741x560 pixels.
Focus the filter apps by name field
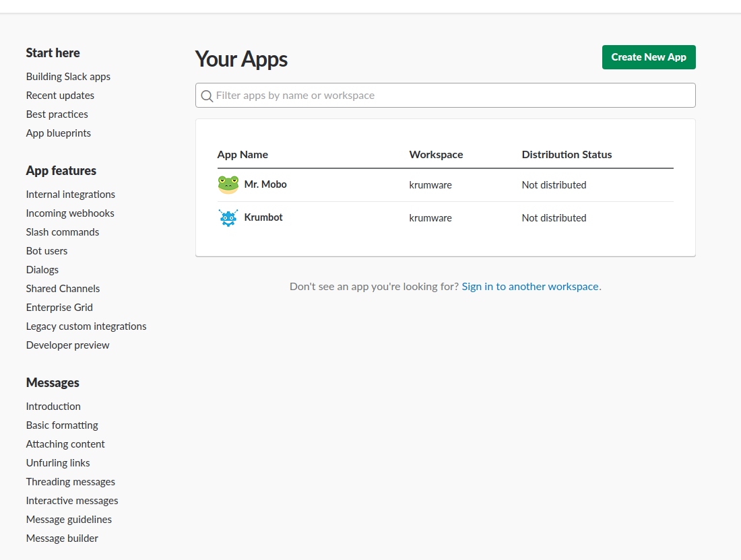445,96
